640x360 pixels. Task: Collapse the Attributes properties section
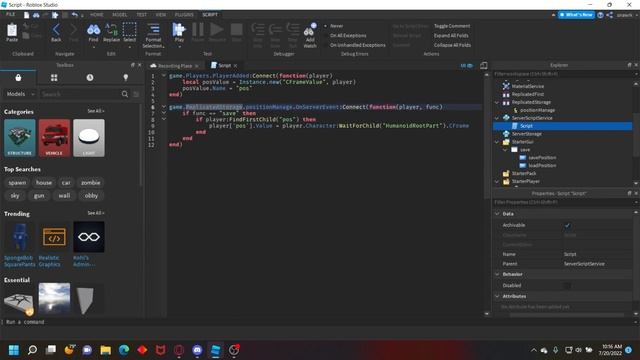pos(497,296)
